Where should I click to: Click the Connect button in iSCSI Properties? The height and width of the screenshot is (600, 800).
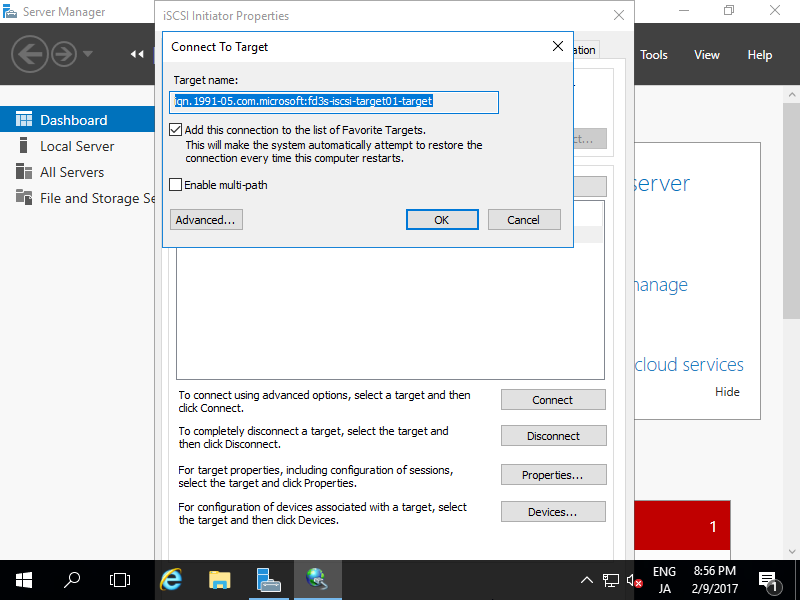click(x=553, y=400)
